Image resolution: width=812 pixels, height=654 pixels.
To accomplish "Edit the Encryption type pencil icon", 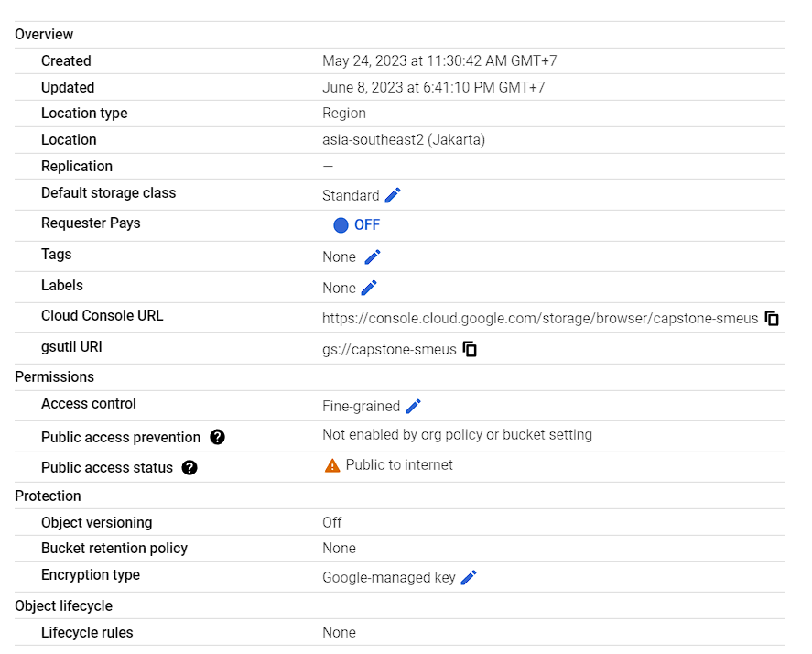I will [468, 577].
